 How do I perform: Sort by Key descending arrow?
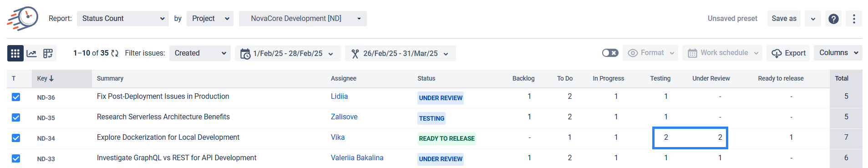point(51,78)
